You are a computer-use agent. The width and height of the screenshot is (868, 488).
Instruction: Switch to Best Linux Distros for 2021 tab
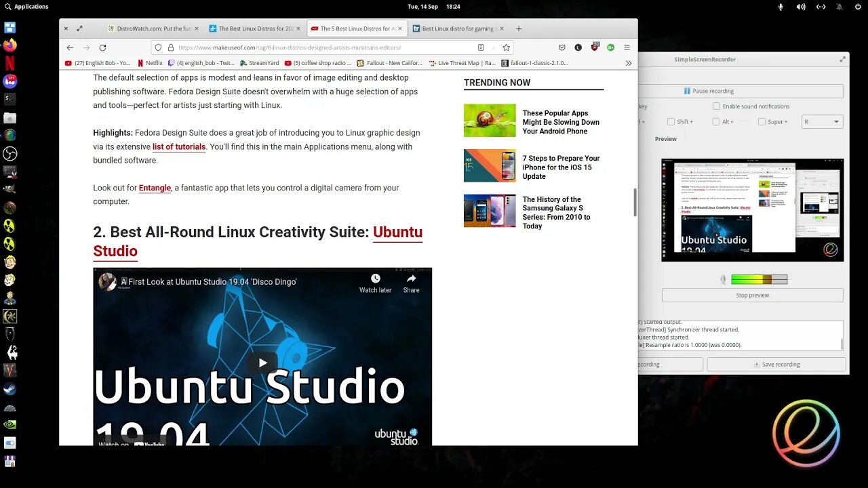(256, 28)
